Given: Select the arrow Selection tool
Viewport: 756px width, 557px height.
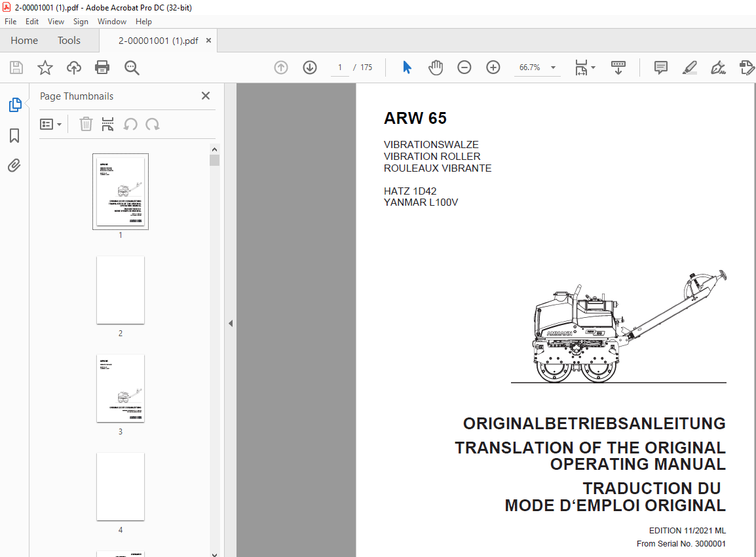Looking at the screenshot, I should click(407, 67).
